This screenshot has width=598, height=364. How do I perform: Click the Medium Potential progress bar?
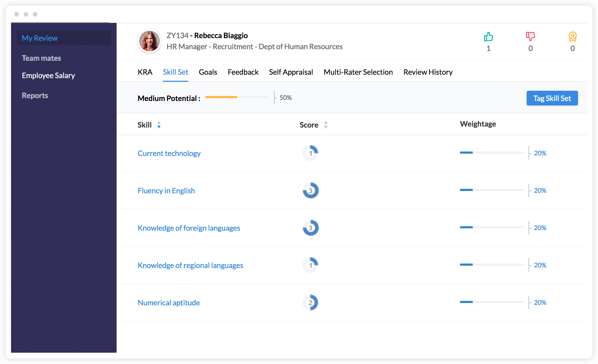pos(237,97)
